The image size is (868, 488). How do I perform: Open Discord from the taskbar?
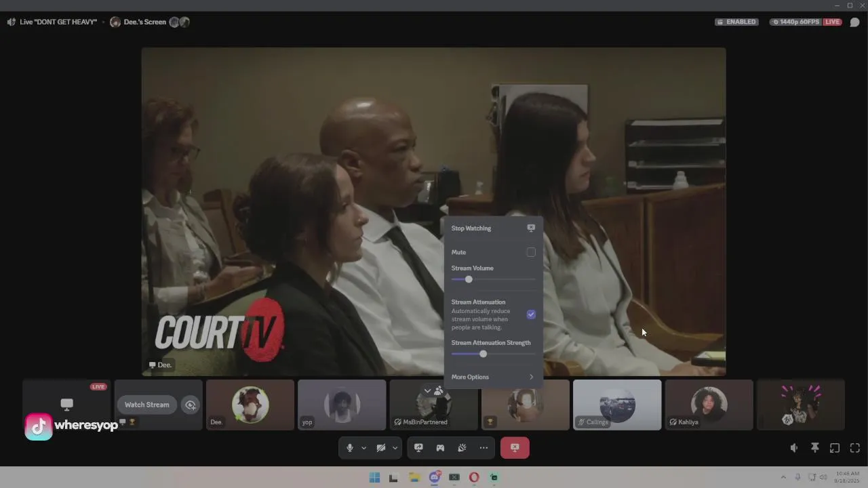pyautogui.click(x=435, y=478)
